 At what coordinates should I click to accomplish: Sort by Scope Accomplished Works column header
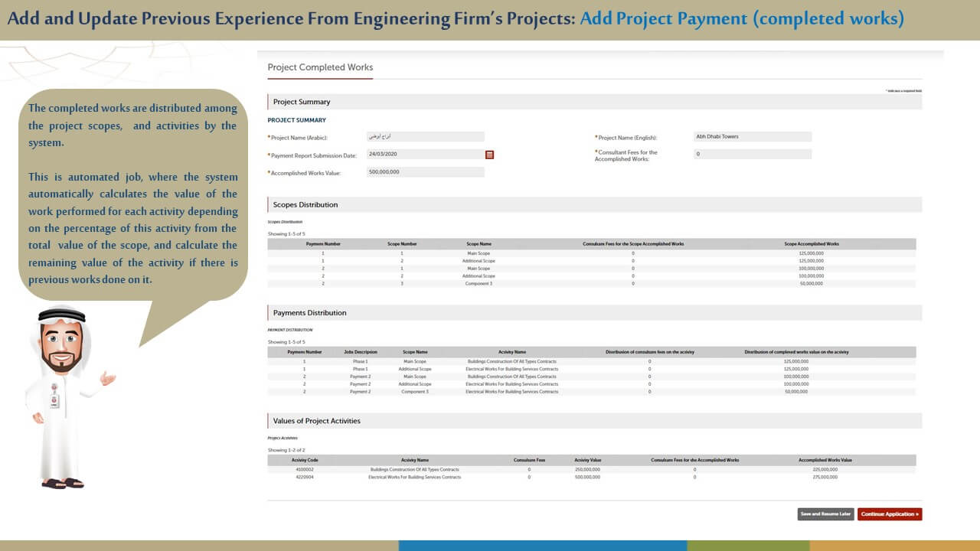(812, 244)
